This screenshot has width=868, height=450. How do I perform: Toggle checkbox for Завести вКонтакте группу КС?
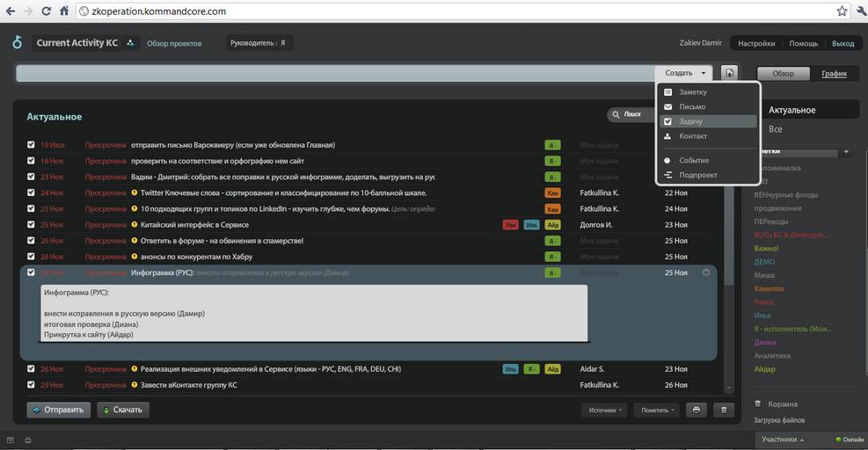coord(32,385)
